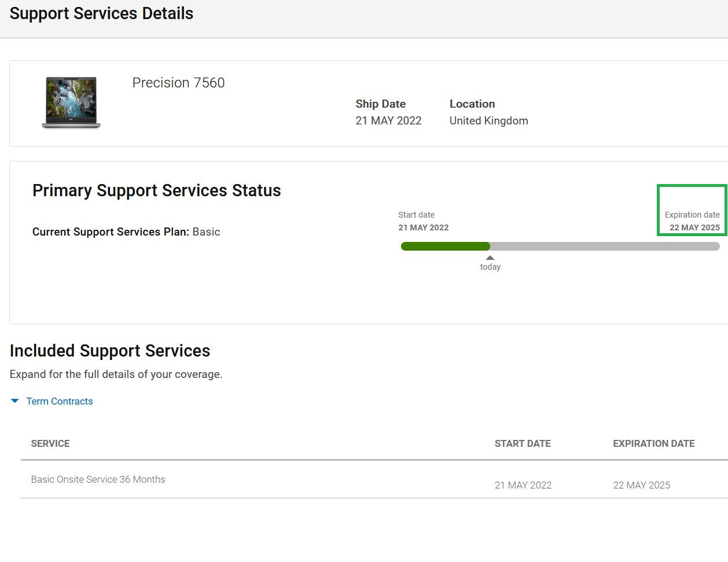Select the Basic Onsite Service 36 Months row
The height and width of the screenshot is (562, 728).
[374, 480]
